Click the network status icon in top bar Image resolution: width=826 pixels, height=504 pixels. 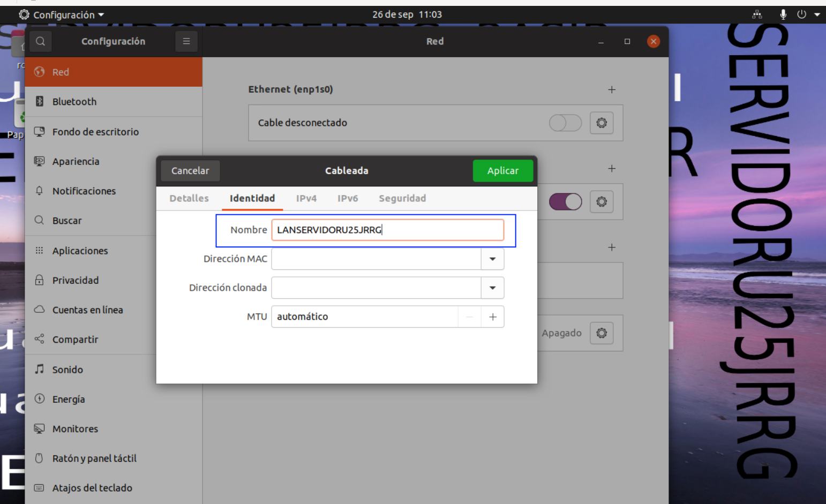(757, 14)
